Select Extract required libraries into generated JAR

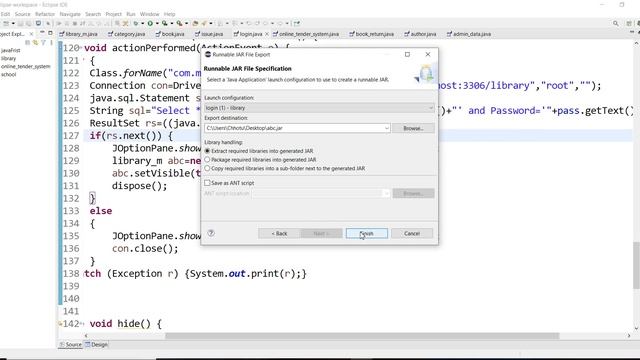[x=207, y=151]
